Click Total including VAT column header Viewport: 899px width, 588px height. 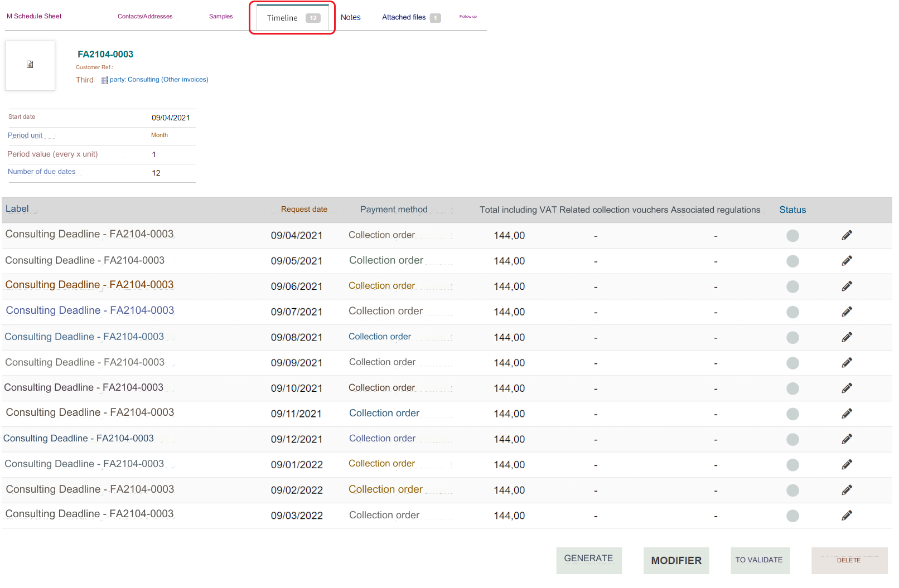(518, 210)
